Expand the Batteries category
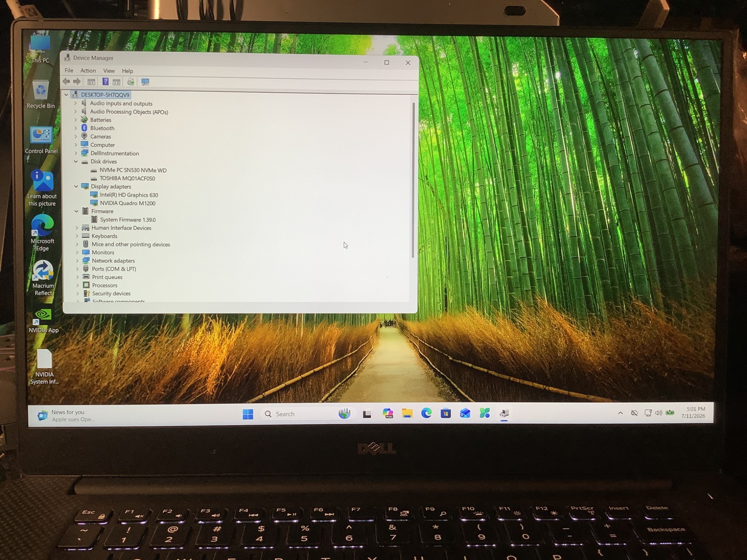747x560 pixels. (76, 120)
